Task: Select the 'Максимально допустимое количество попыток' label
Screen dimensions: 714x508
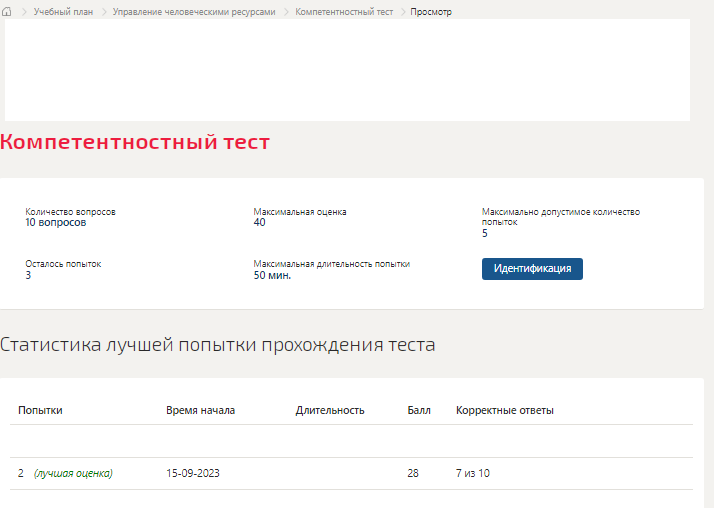Action: [561, 217]
